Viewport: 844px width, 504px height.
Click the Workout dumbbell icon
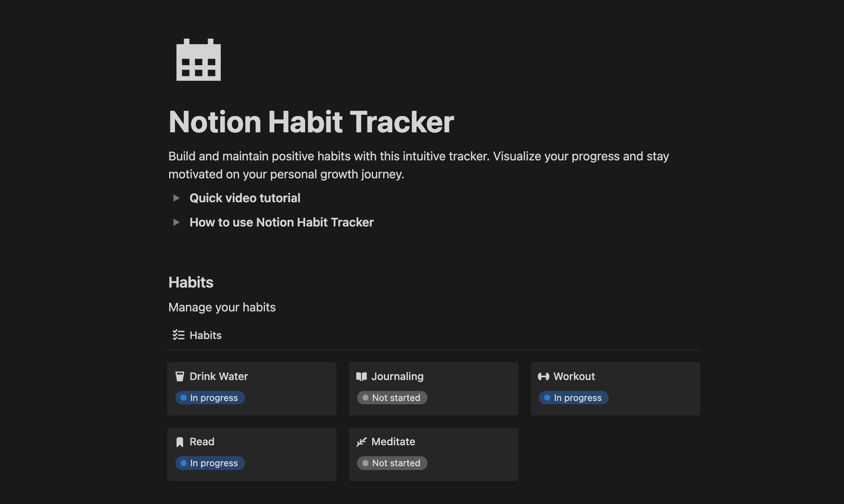click(x=543, y=376)
